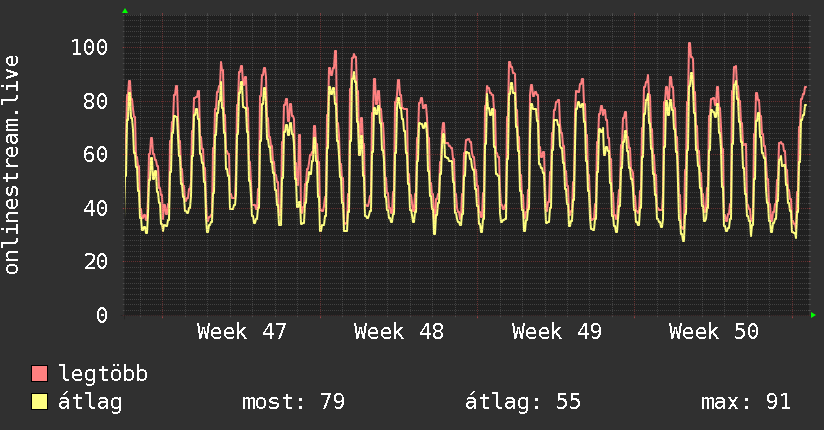
Task: Click the 'most: 79' current value
Action: click(x=293, y=402)
